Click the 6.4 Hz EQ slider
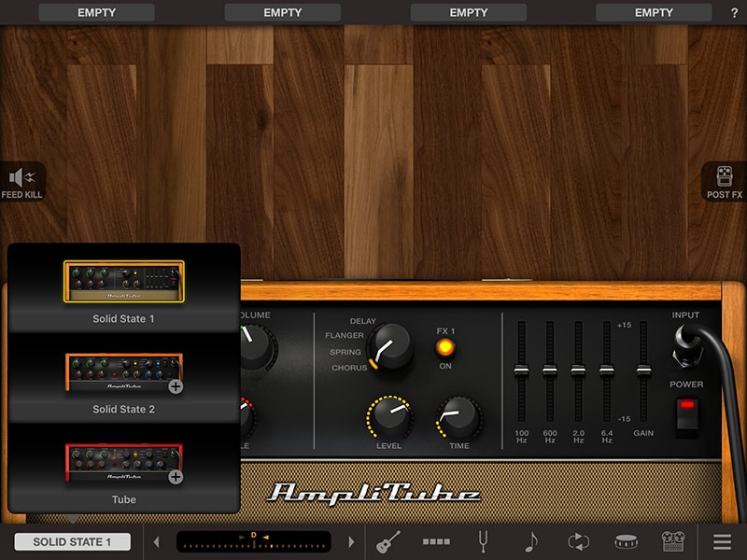Image resolution: width=747 pixels, height=560 pixels. (x=606, y=371)
